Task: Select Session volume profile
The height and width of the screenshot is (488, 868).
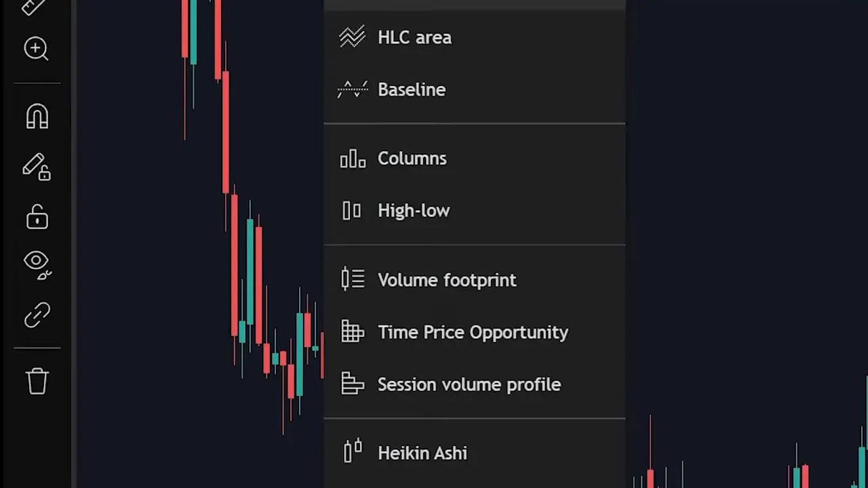Action: (469, 384)
